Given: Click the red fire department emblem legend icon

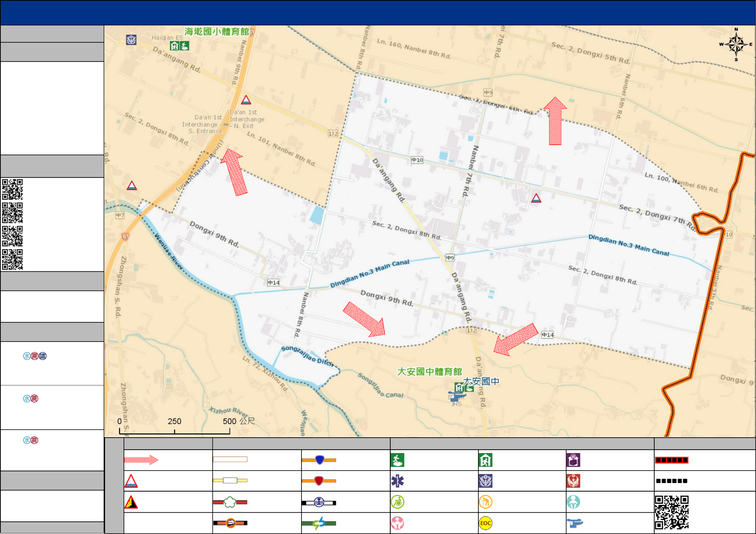Looking at the screenshot, I should [x=573, y=481].
